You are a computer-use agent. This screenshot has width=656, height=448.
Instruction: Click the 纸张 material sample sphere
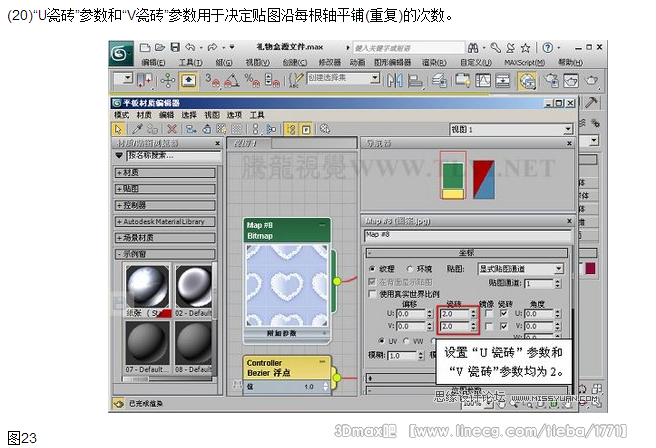pos(148,287)
